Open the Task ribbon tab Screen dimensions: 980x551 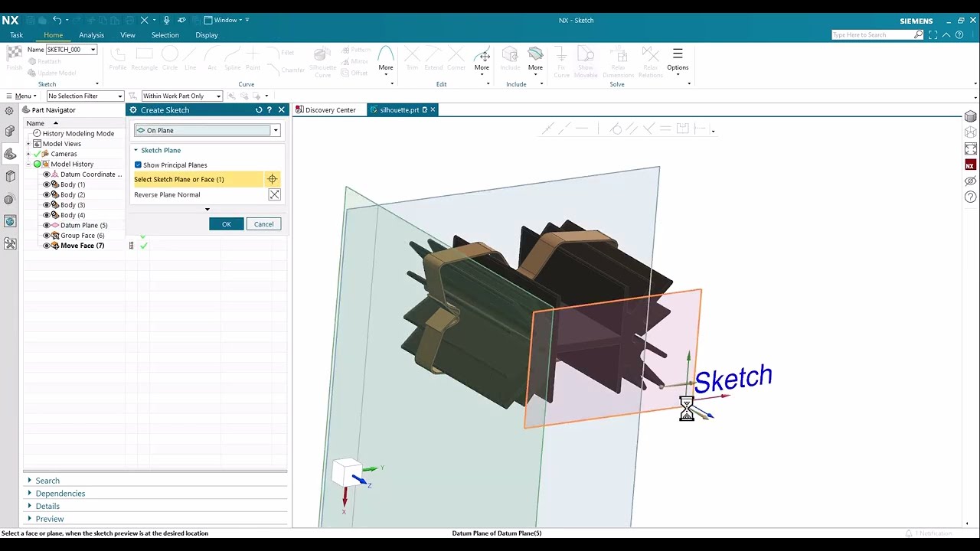point(16,35)
